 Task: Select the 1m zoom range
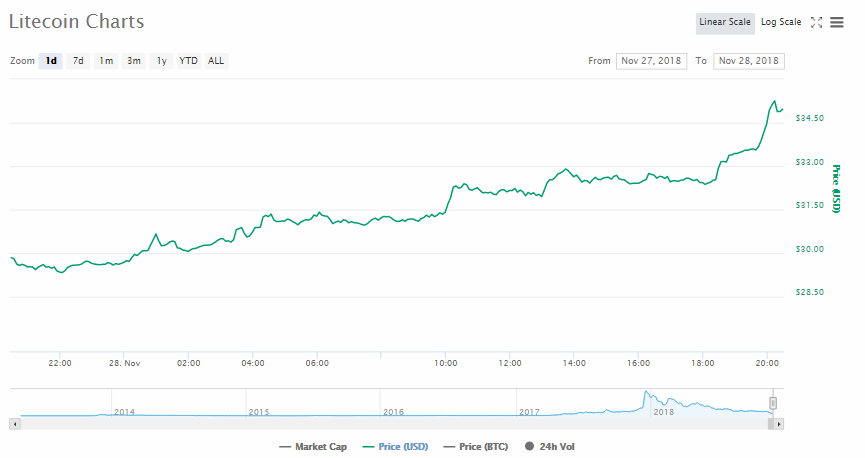click(x=106, y=61)
